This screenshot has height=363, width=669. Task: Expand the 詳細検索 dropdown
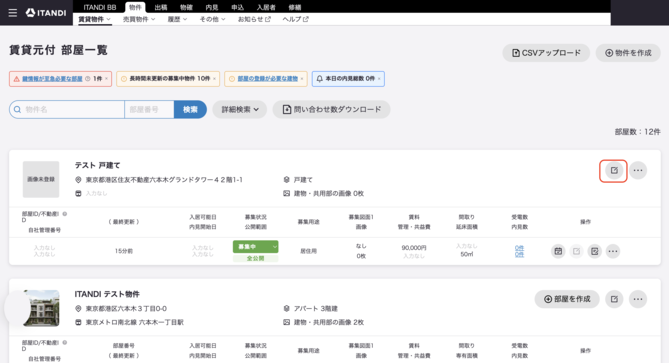pos(240,110)
